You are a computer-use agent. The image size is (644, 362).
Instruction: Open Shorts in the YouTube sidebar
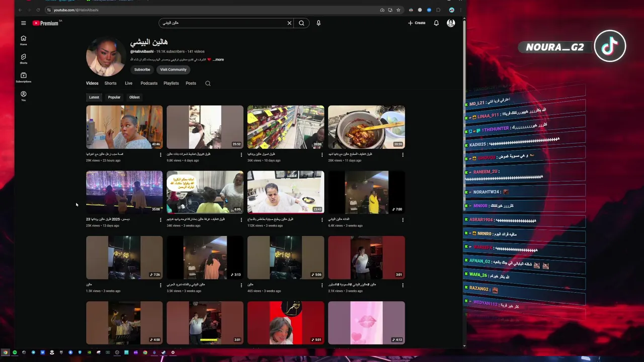point(23,59)
